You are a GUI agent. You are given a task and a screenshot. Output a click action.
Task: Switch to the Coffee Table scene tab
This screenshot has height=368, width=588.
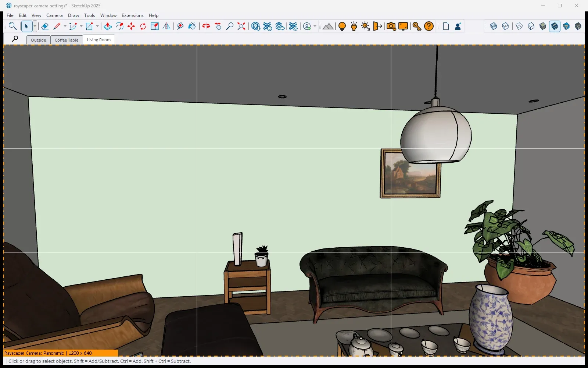pos(67,40)
